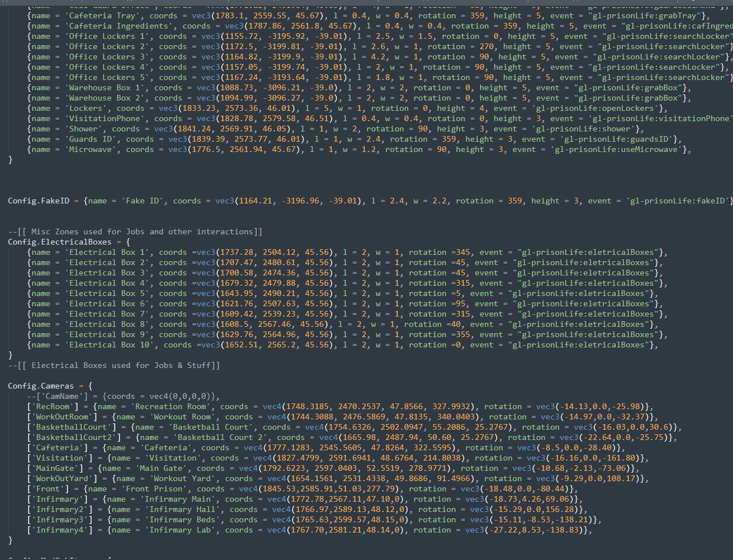This screenshot has height=560, width=733.
Task: Click the 'Office Lockers 2' string
Action: (x=107, y=46)
